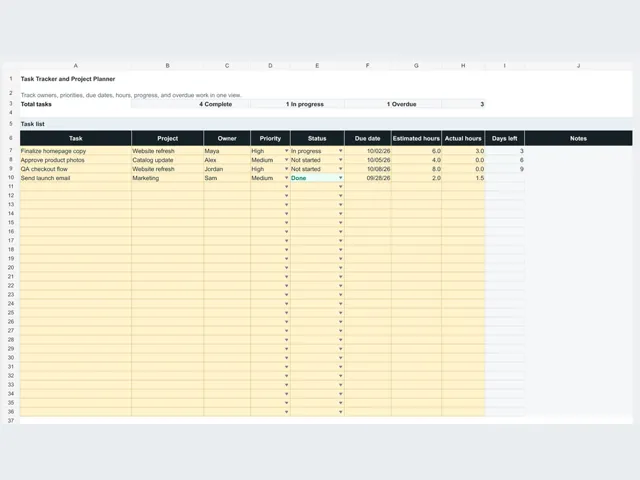The image size is (640, 480).
Task: Select the days left cell showing 9
Action: point(505,169)
